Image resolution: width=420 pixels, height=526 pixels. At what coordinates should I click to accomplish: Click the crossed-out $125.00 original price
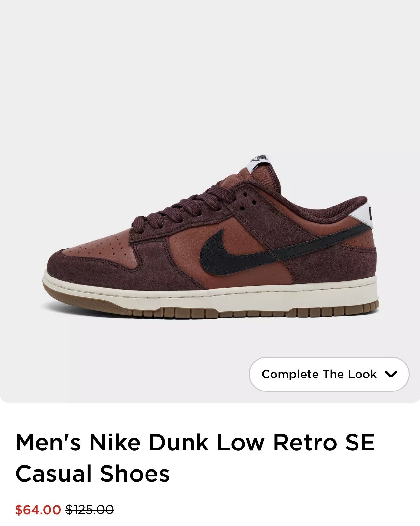(x=90, y=510)
